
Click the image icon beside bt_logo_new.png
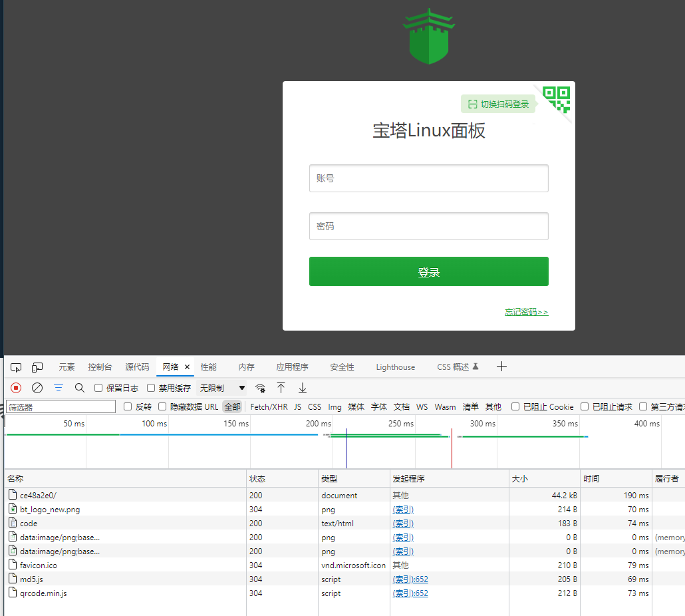click(x=13, y=509)
